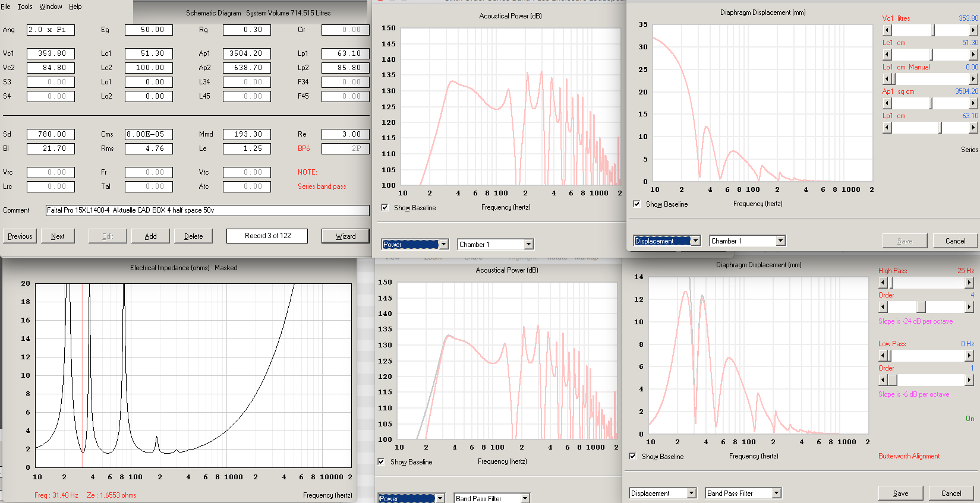This screenshot has width=980, height=503.
Task: Click the Series band pass note text
Action: [x=322, y=186]
